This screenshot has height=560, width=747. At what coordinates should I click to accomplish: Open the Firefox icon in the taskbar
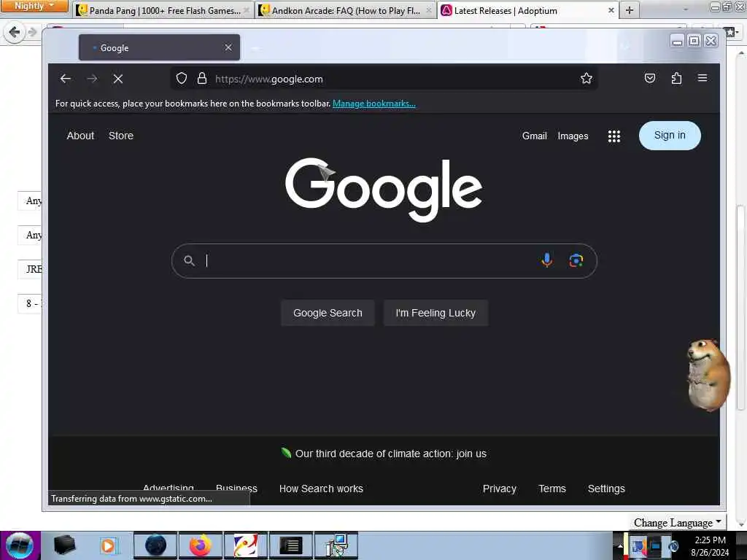click(200, 545)
